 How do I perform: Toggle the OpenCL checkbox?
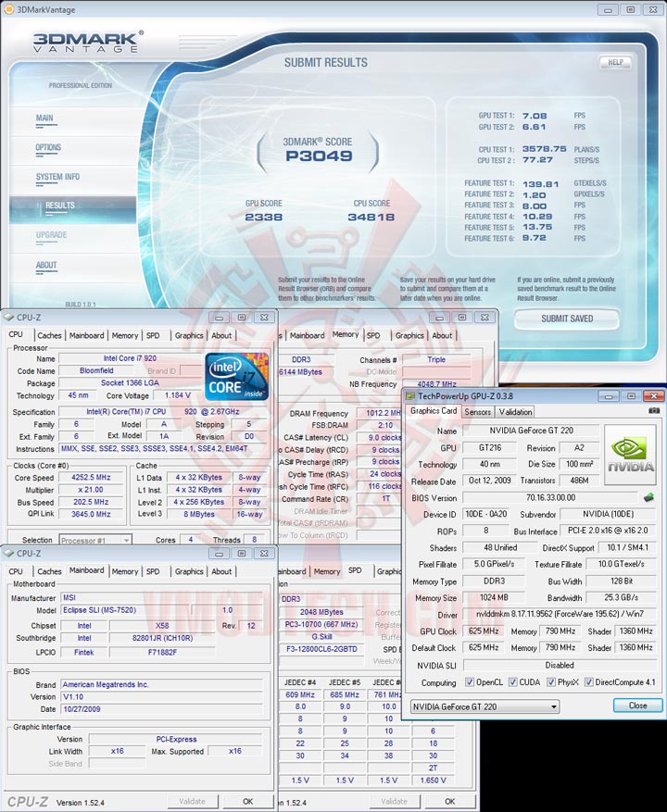point(470,682)
